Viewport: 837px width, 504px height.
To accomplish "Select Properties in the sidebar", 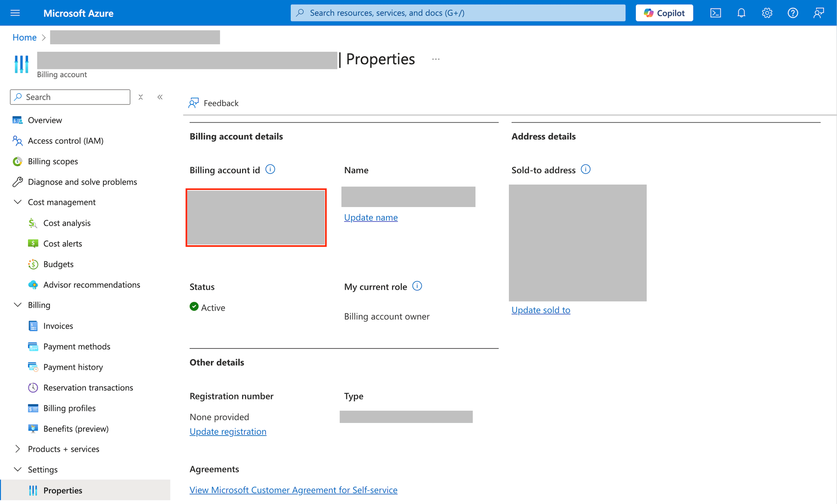I will (63, 490).
